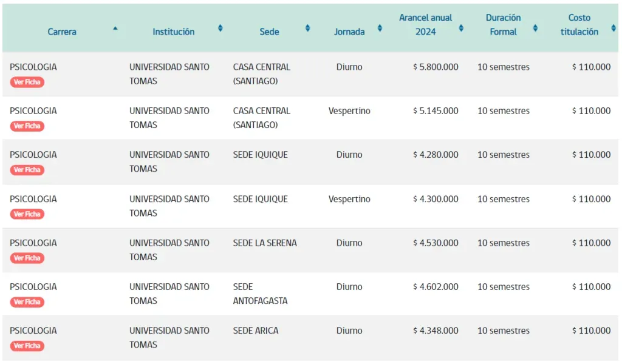Open Ver Ficha for Sede Arica
Screen dimensions: 622x364
(27, 346)
